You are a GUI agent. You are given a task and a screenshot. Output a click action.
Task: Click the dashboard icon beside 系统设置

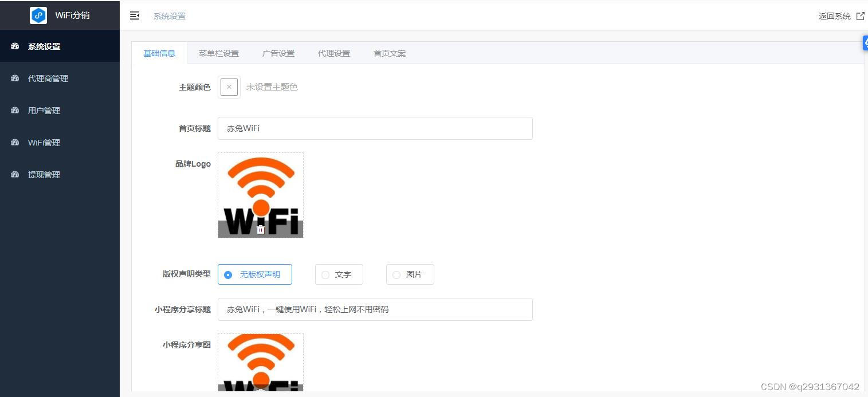(15, 46)
